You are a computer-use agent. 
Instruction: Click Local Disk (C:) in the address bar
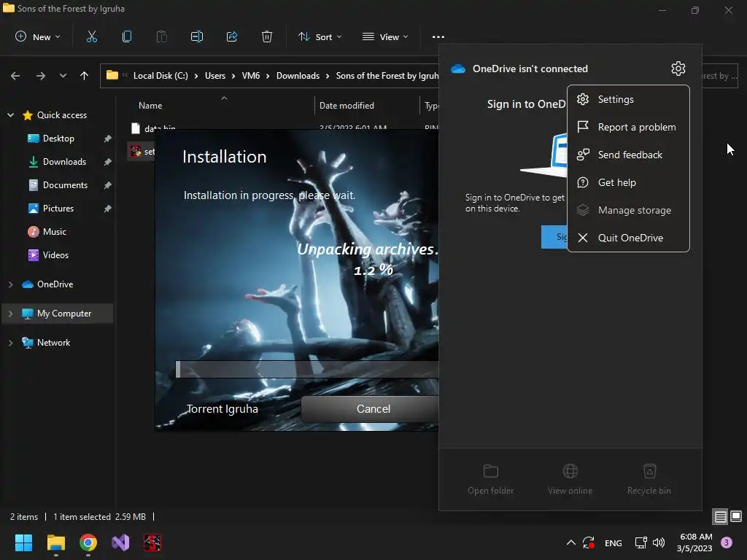[x=160, y=76]
